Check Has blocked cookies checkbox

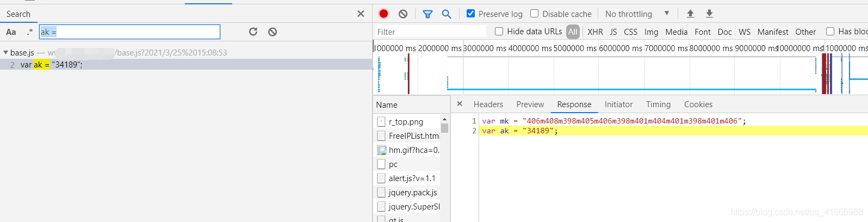tap(830, 32)
